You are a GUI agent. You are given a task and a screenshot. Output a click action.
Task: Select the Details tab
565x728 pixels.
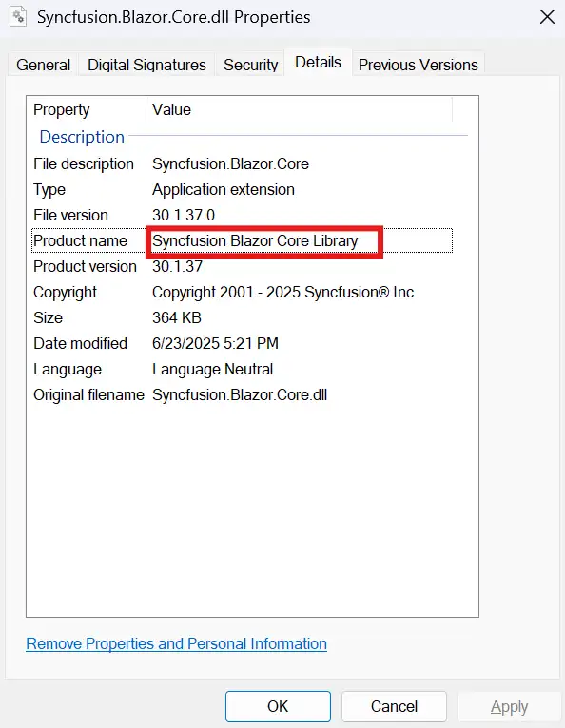(319, 62)
